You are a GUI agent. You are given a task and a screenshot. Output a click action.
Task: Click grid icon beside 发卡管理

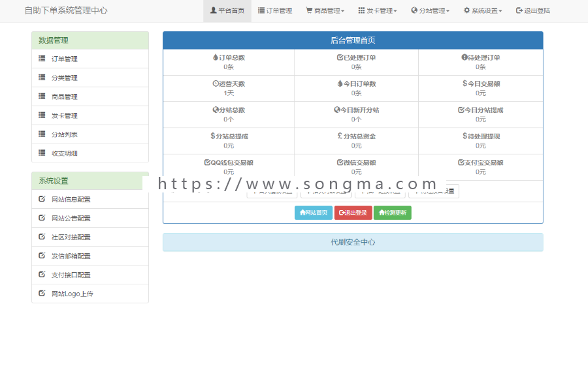coord(361,10)
